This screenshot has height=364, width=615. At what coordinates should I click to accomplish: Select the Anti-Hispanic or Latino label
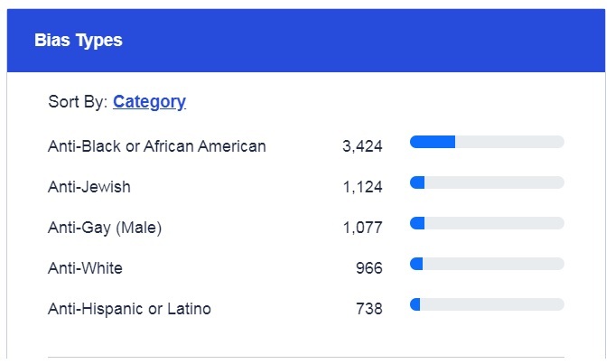pos(129,309)
